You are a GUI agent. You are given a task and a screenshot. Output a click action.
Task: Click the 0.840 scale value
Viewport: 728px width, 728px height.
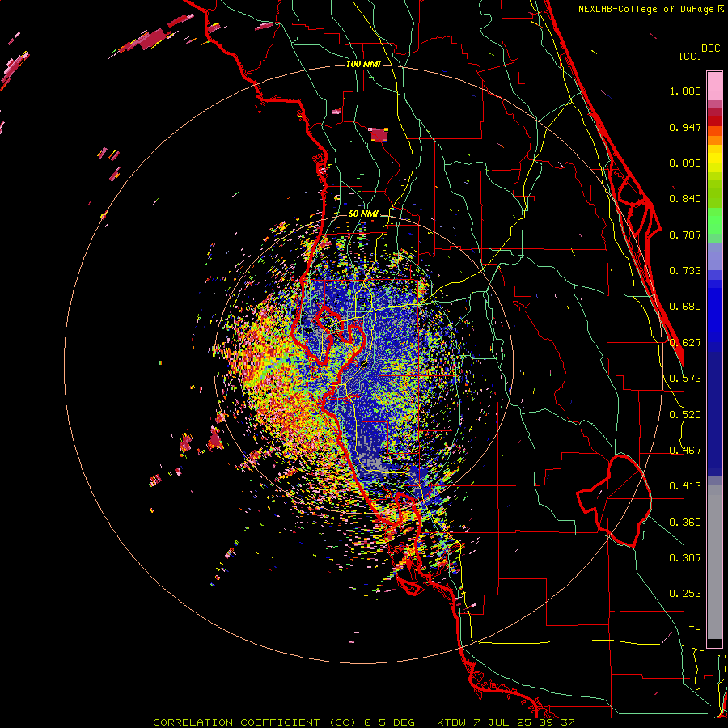click(x=685, y=199)
